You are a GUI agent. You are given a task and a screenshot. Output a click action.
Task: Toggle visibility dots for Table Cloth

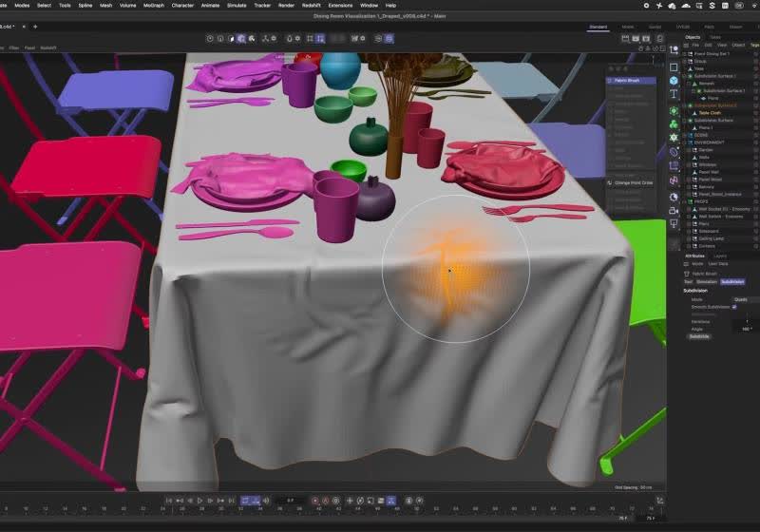[755, 113]
